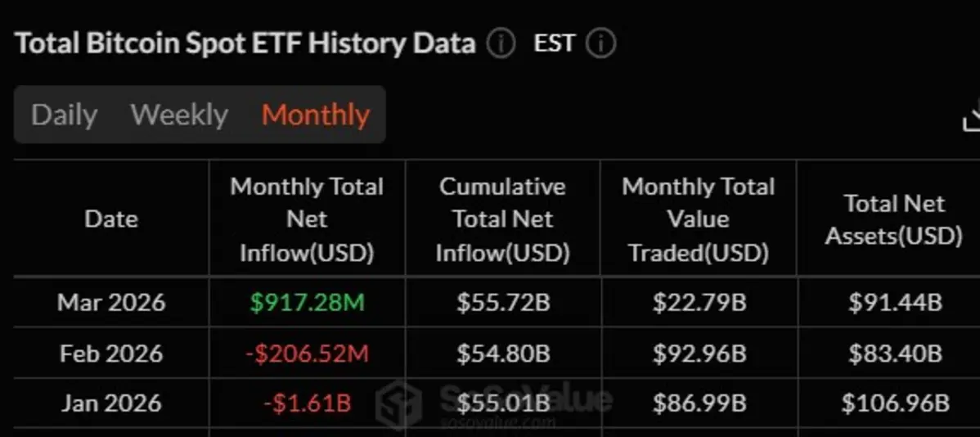Image resolution: width=980 pixels, height=437 pixels.
Task: Click the $106.96B net assets cell
Action: [895, 403]
